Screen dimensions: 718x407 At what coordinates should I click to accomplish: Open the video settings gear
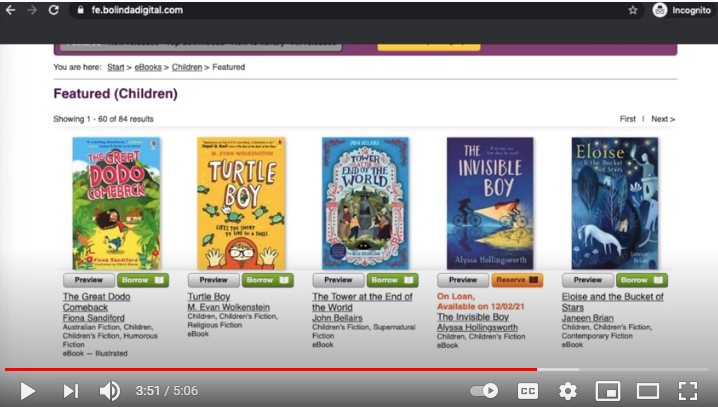coord(568,391)
